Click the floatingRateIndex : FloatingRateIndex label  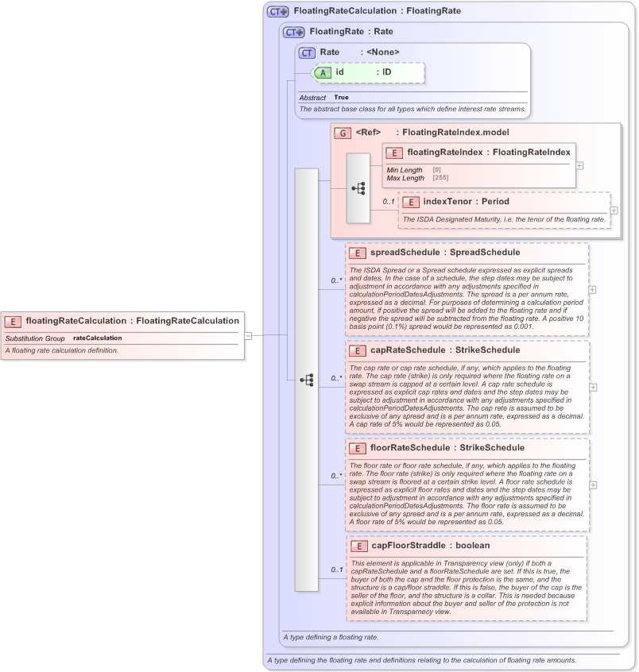point(489,153)
